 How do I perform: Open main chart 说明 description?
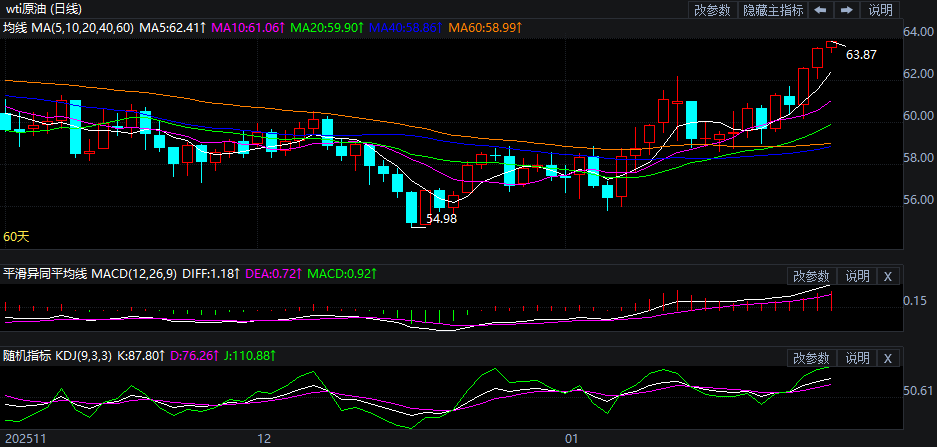tap(880, 10)
